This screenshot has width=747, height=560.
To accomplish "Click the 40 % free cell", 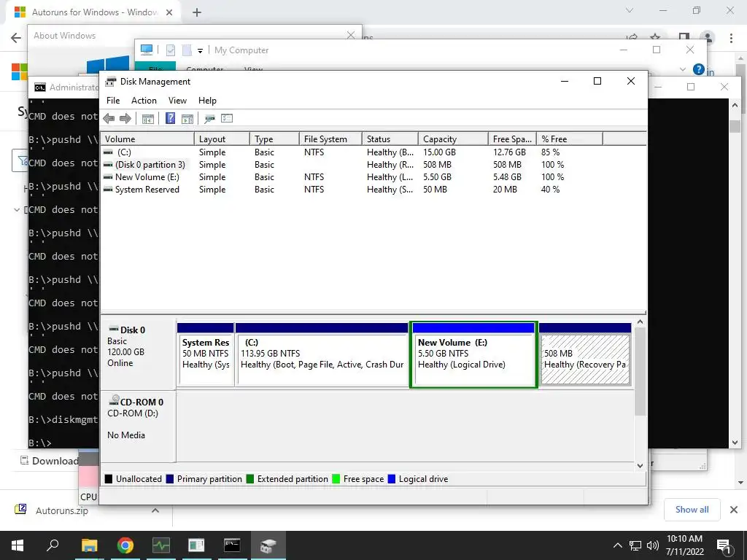I will click(550, 190).
